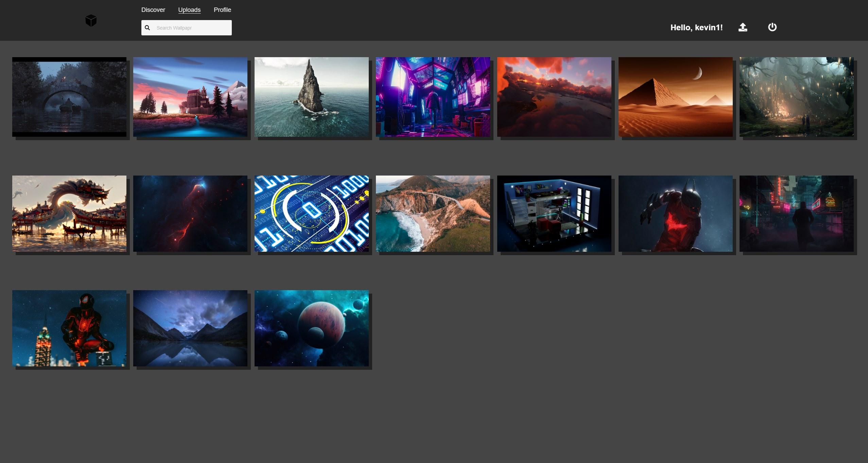Select the mountain lake night wallpaper
This screenshot has width=868, height=463.
coord(190,328)
